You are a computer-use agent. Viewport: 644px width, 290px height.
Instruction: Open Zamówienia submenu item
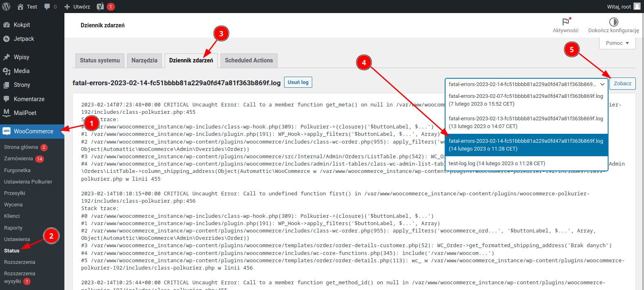[18, 159]
